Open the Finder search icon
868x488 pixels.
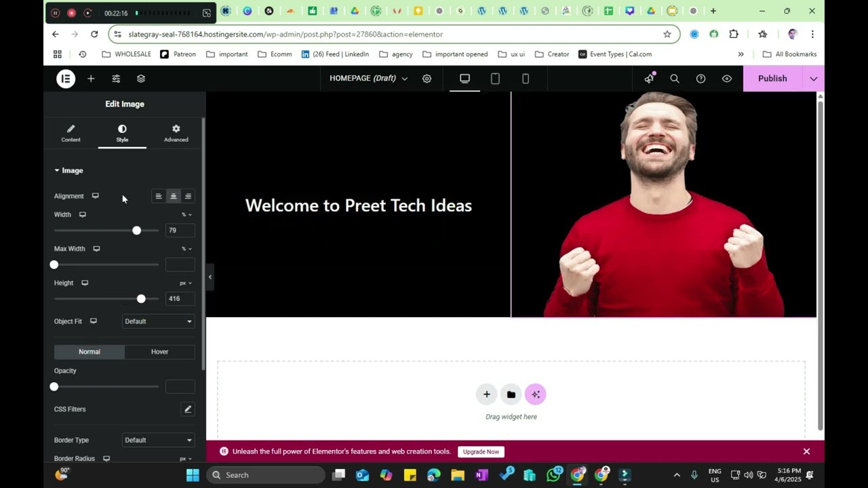675,79
